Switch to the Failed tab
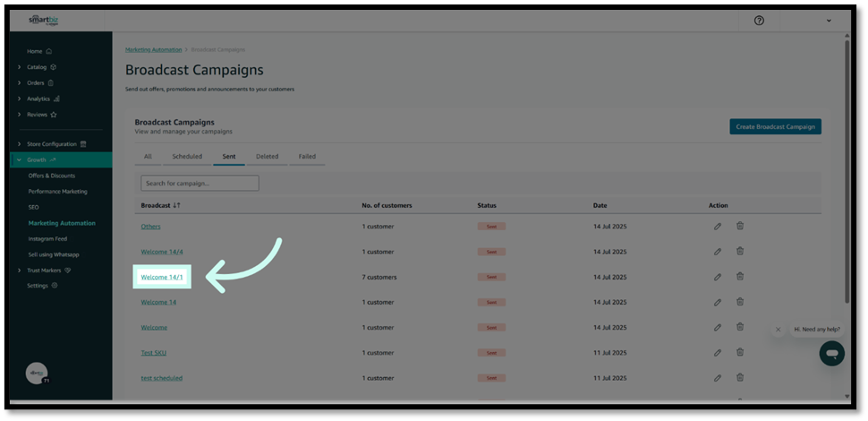 click(307, 157)
